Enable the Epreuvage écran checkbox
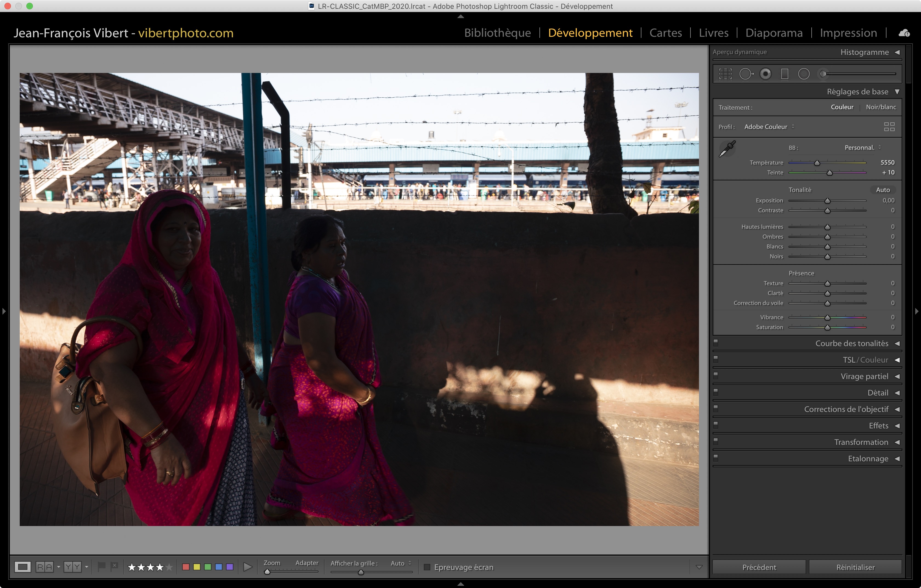This screenshot has height=588, width=921. tap(427, 567)
